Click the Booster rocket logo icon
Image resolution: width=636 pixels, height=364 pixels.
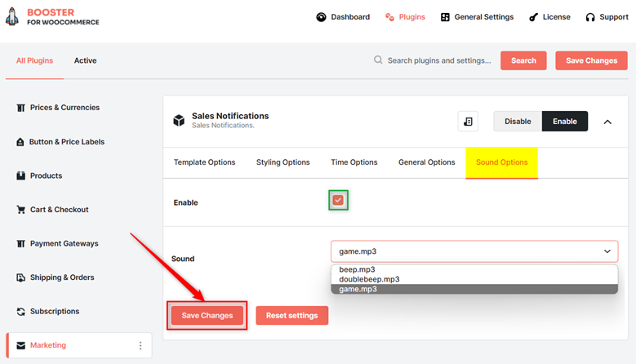pyautogui.click(x=12, y=16)
